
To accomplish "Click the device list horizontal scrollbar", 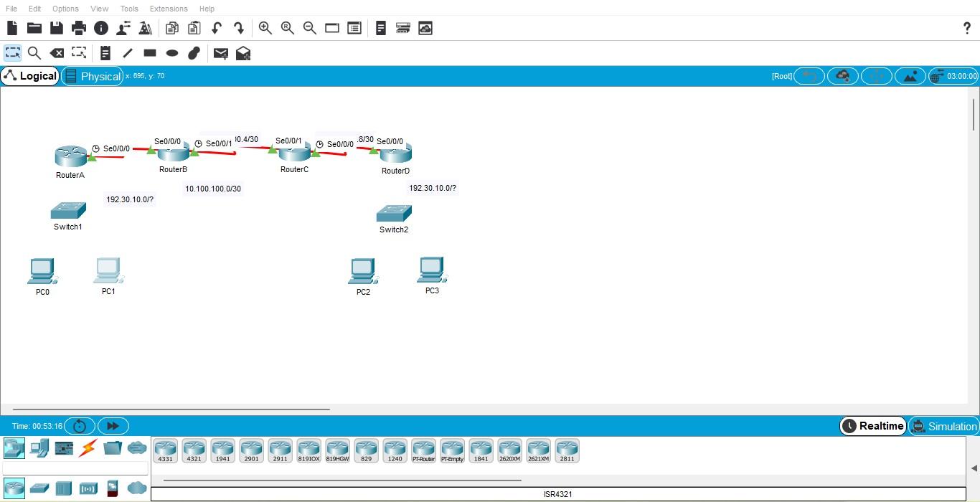I will click(x=342, y=480).
